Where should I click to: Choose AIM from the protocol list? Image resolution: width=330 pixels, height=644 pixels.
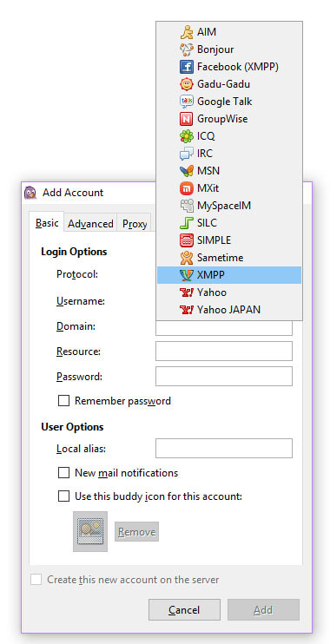229,32
